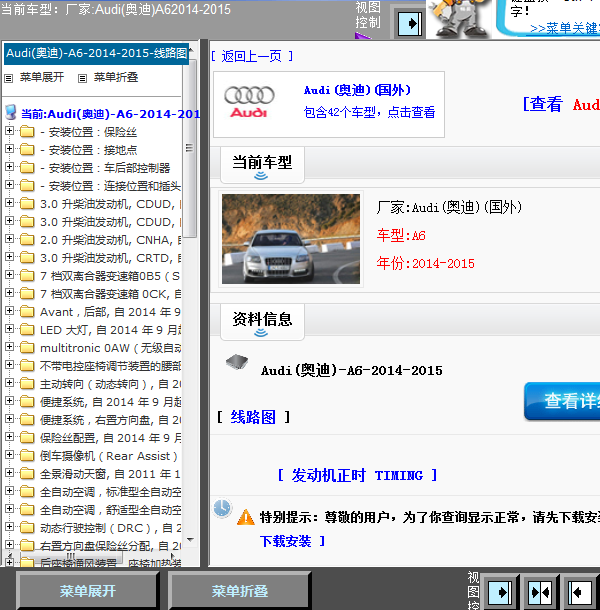The width and height of the screenshot is (600, 610).
Task: Click the 返回上一页 link
Action: click(252, 56)
